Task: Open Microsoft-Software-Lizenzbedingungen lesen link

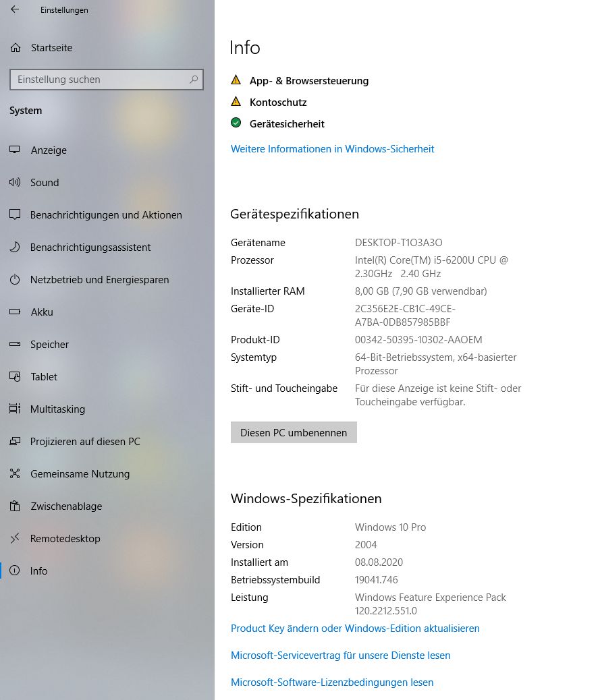Action: [x=332, y=682]
